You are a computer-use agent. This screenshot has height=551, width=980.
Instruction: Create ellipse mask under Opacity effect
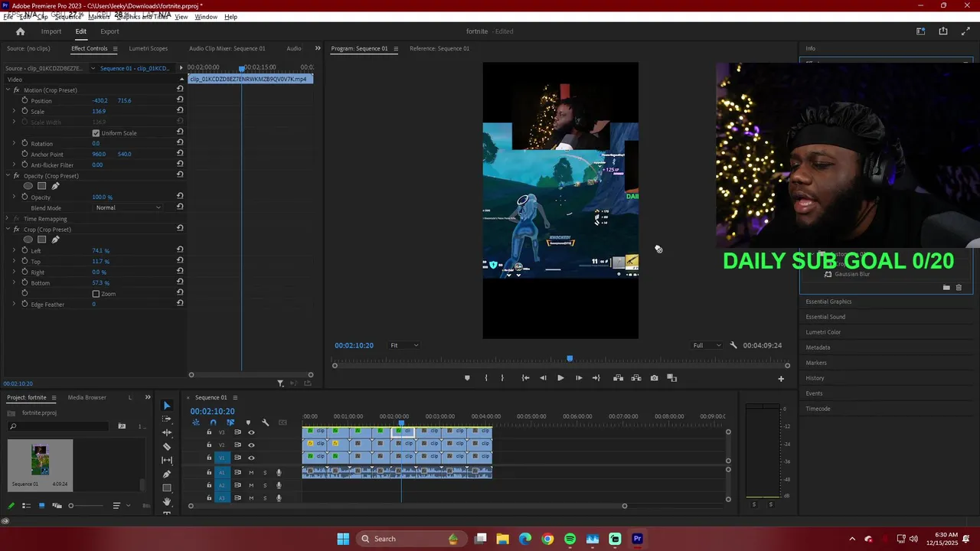click(28, 186)
